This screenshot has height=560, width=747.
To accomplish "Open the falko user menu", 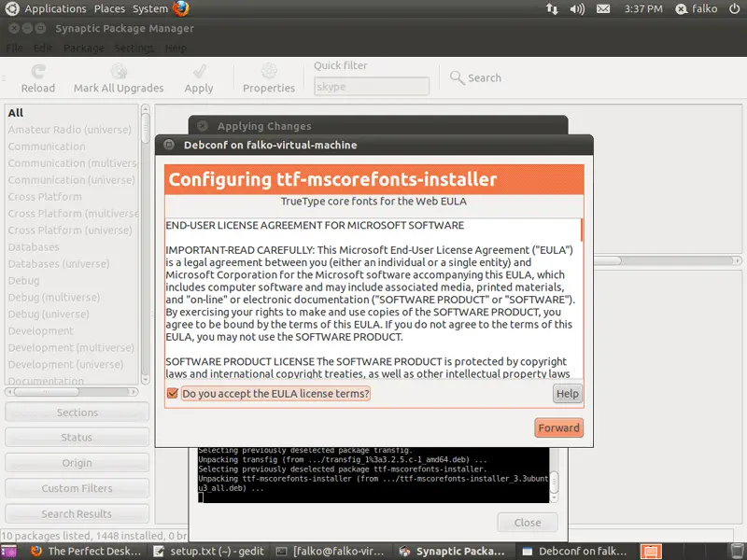I will click(697, 8).
